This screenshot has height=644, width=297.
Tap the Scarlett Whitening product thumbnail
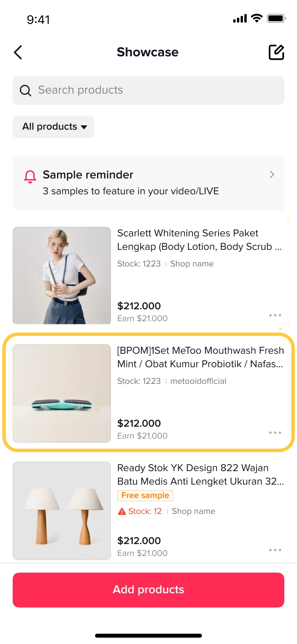coord(62,276)
